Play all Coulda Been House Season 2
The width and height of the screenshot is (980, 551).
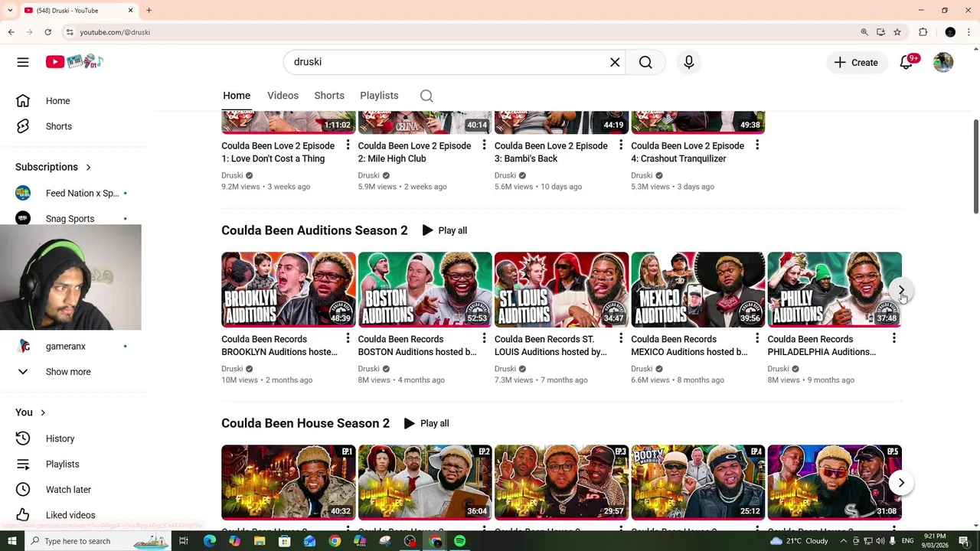[x=426, y=423]
